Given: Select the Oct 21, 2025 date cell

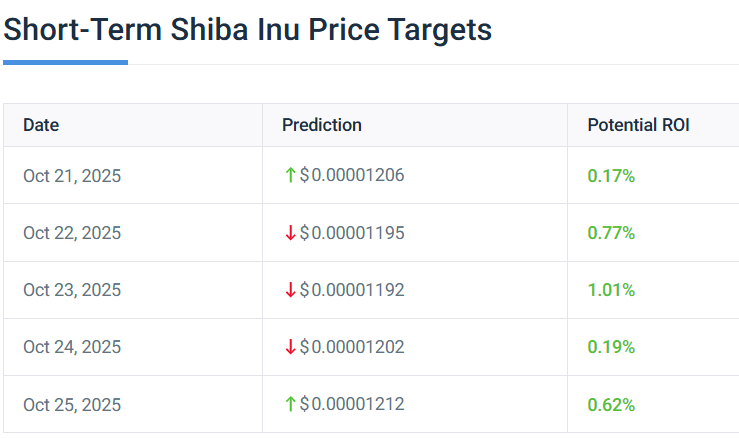Looking at the screenshot, I should [x=72, y=176].
